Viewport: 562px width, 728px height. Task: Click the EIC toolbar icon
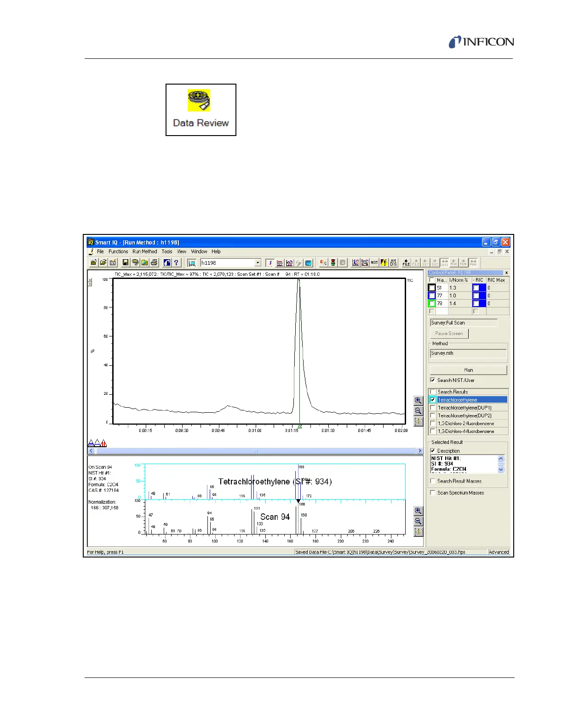[323, 262]
